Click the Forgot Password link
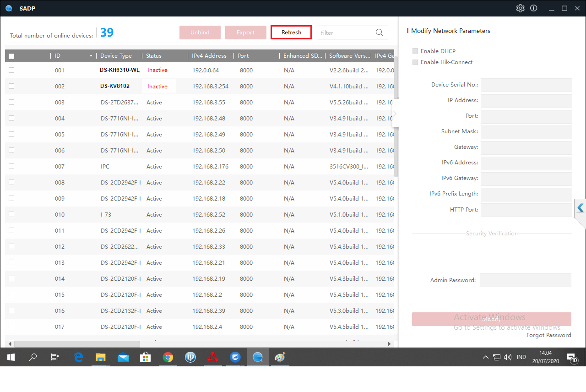 tap(548, 335)
